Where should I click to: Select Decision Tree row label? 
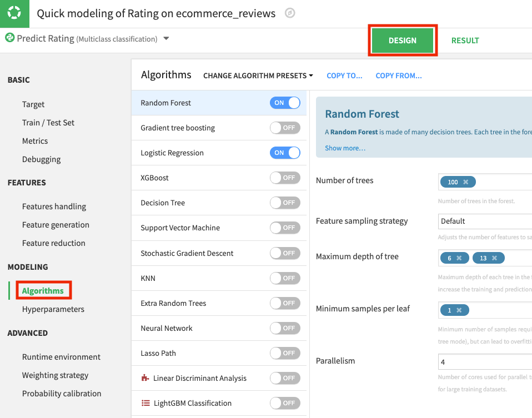163,203
